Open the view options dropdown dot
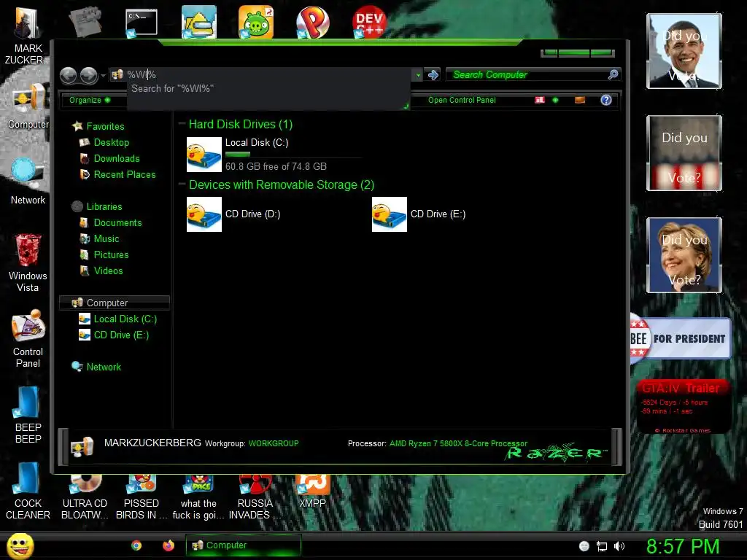This screenshot has height=560, width=747. tap(555, 100)
